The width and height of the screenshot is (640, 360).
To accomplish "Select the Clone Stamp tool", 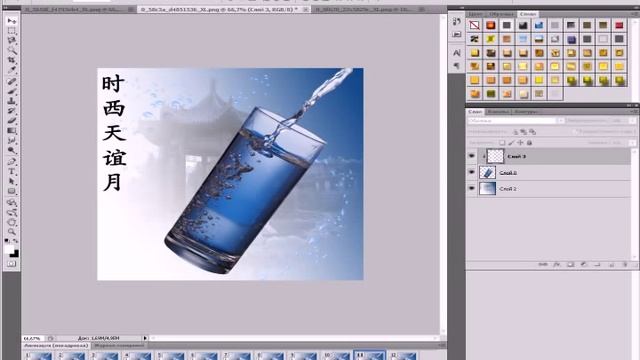I will click(x=12, y=101).
